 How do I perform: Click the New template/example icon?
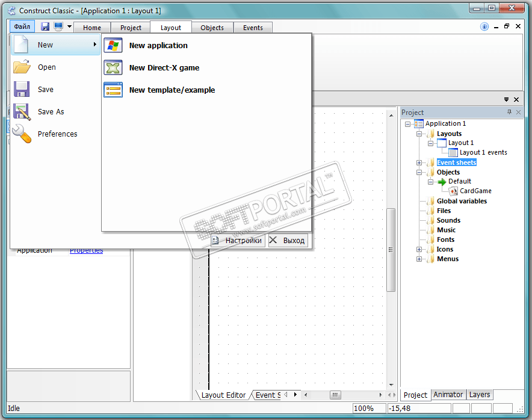click(x=113, y=90)
